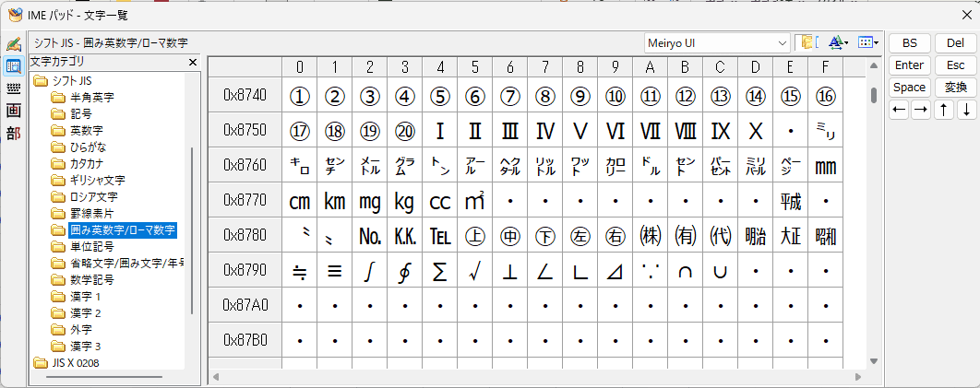Insert the キロ unit character
This screenshot has width=980, height=388.
click(300, 165)
